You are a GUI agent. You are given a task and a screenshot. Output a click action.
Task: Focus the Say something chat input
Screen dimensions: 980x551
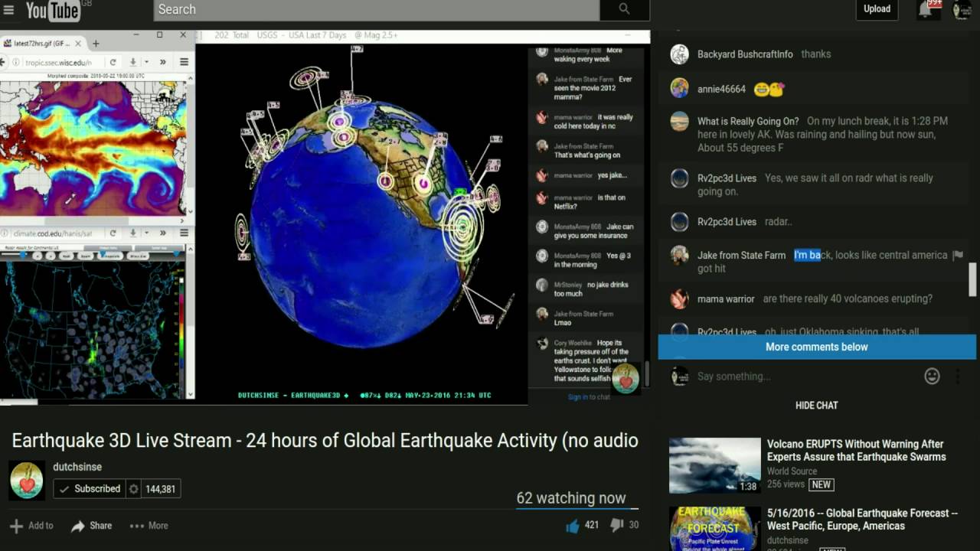(806, 377)
